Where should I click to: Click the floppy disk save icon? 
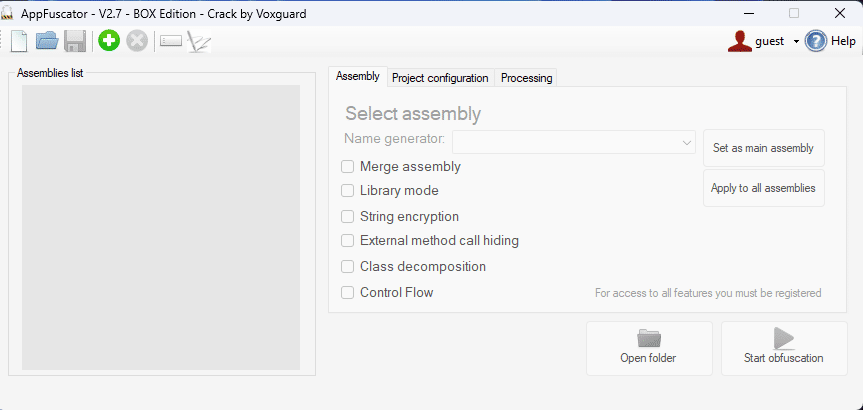coord(74,41)
